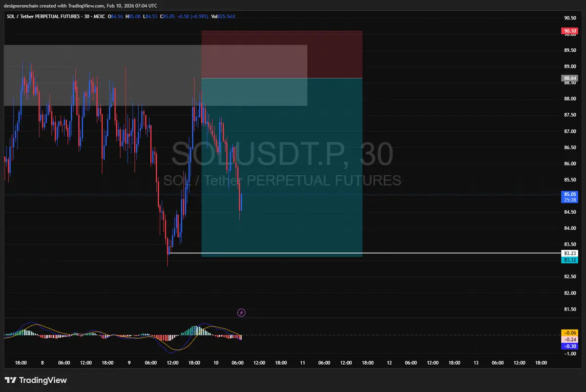Viewport: 586px width, 392px height.
Task: Click the purple lightning event marker icon
Action: point(241,312)
